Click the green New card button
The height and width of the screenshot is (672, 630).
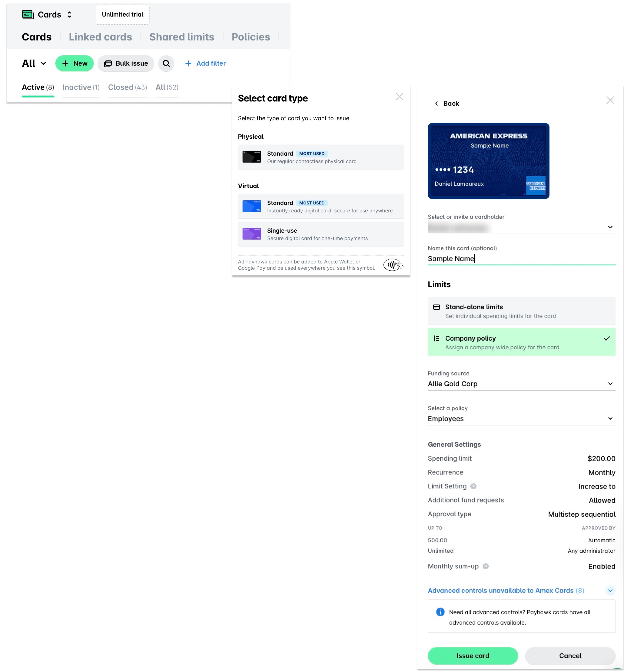point(74,63)
